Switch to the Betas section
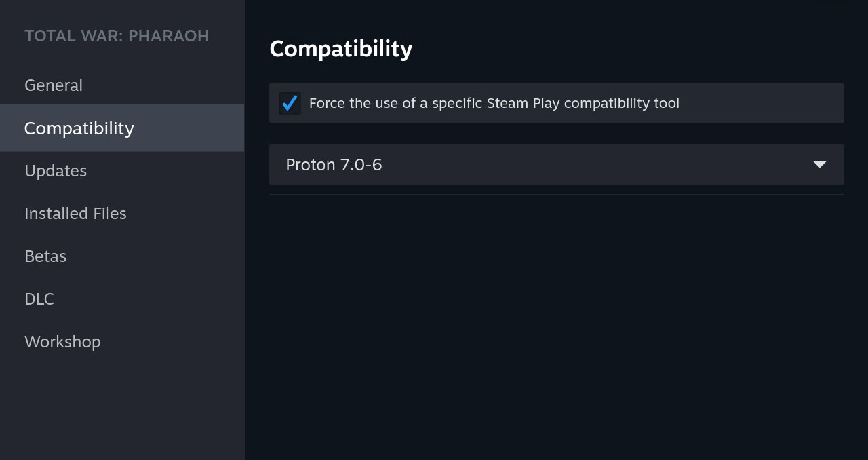The width and height of the screenshot is (868, 460). tap(45, 256)
